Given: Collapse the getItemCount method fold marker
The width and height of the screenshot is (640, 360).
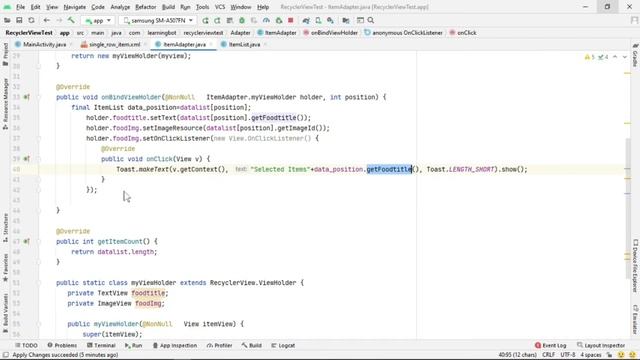Looking at the screenshot, I should tap(39, 242).
